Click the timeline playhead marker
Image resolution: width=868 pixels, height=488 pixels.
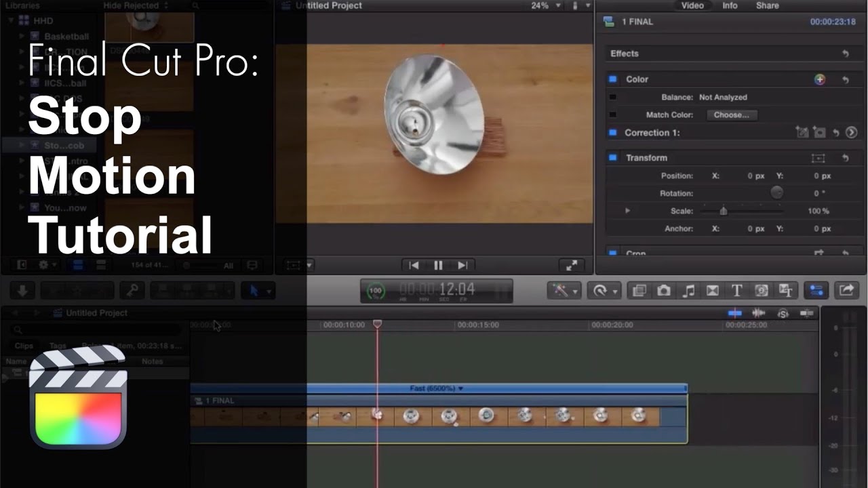(x=378, y=325)
